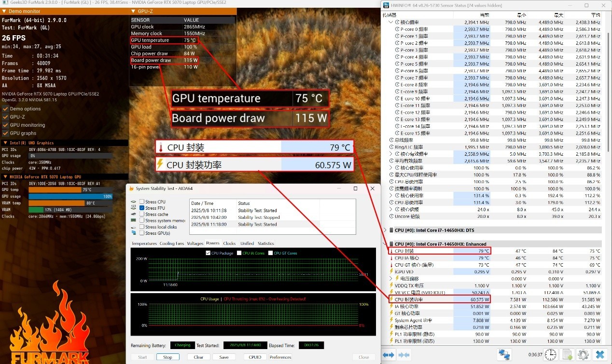Image resolution: width=612 pixels, height=364 pixels.
Task: Click the HWiNFO collapse columns arrows icon
Action: [x=404, y=355]
